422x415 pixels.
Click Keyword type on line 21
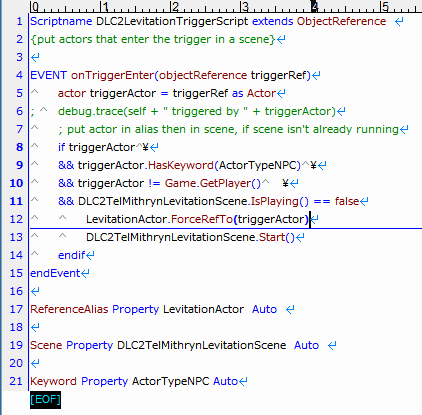click(x=53, y=381)
